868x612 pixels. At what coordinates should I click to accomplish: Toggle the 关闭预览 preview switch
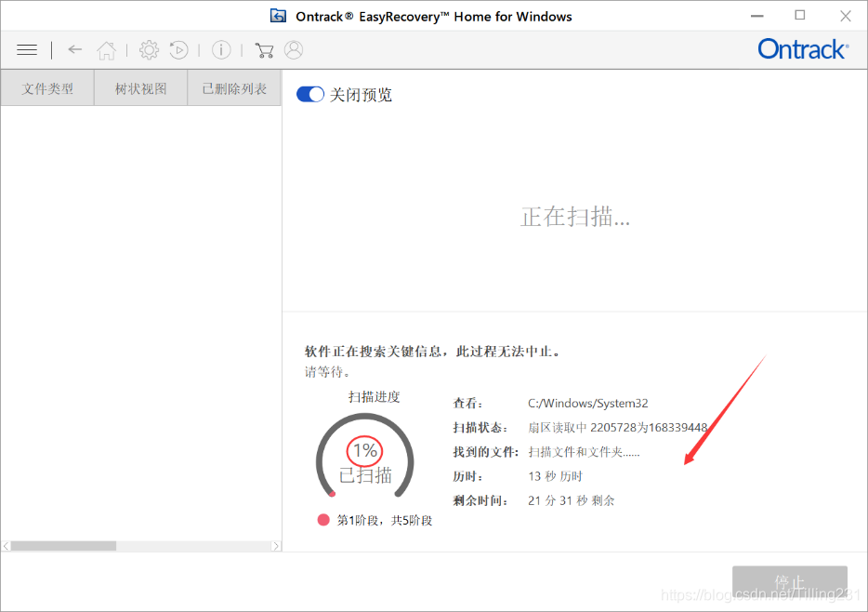click(x=310, y=95)
